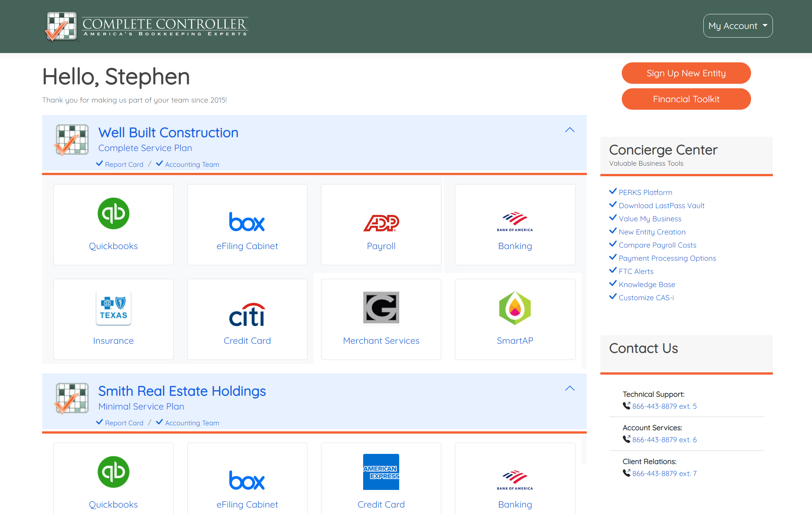Open the PERKS Platform link

645,192
